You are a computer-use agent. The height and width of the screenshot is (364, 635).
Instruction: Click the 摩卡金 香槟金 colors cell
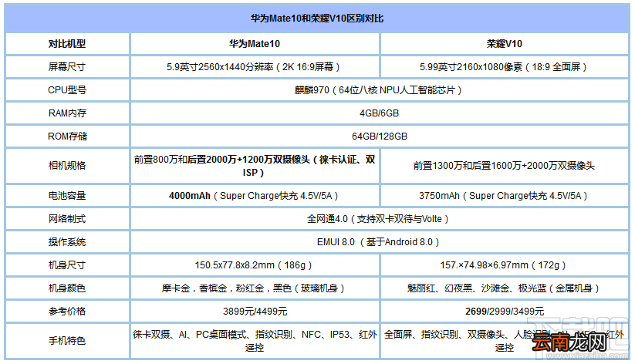pos(255,288)
